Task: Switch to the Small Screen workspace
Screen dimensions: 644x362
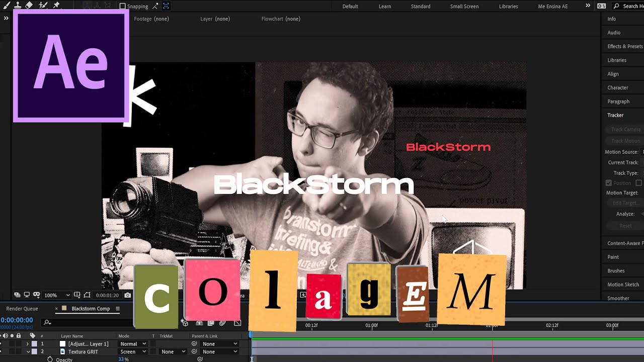Action: 464,7
